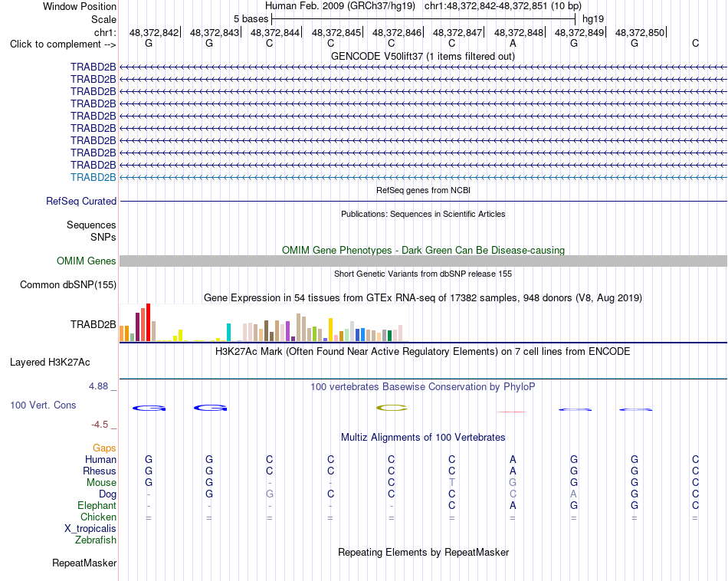This screenshot has width=728, height=581.
Task: Click the chr1:48,372,842-48,372,851 range text
Action: pyautogui.click(x=503, y=6)
